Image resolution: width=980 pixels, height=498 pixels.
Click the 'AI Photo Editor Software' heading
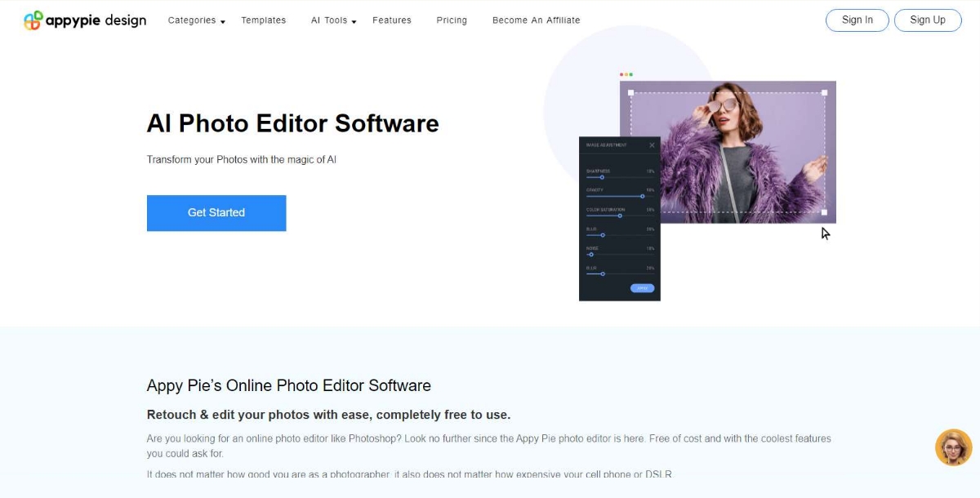(x=293, y=123)
